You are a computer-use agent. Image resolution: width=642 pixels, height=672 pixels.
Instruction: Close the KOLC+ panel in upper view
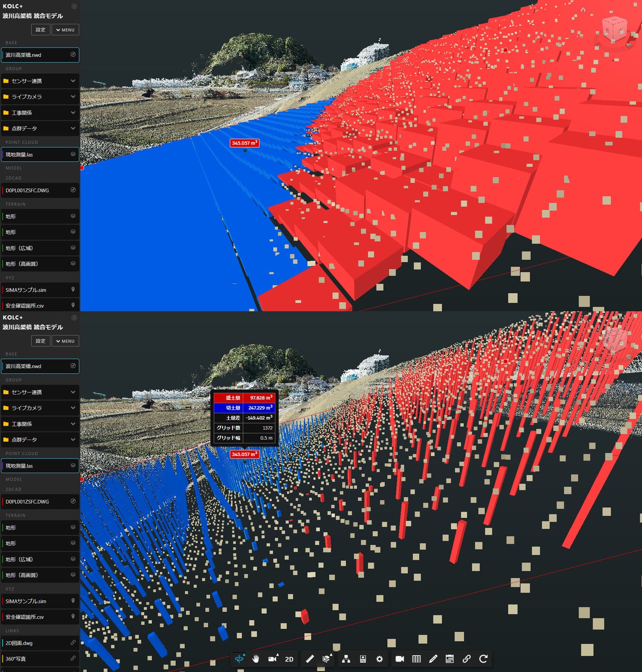click(74, 6)
